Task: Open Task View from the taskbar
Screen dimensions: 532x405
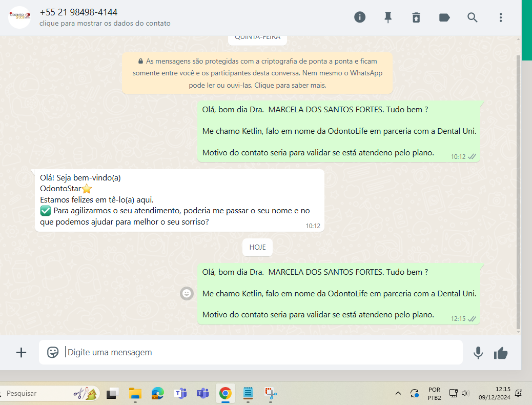Action: [x=112, y=393]
